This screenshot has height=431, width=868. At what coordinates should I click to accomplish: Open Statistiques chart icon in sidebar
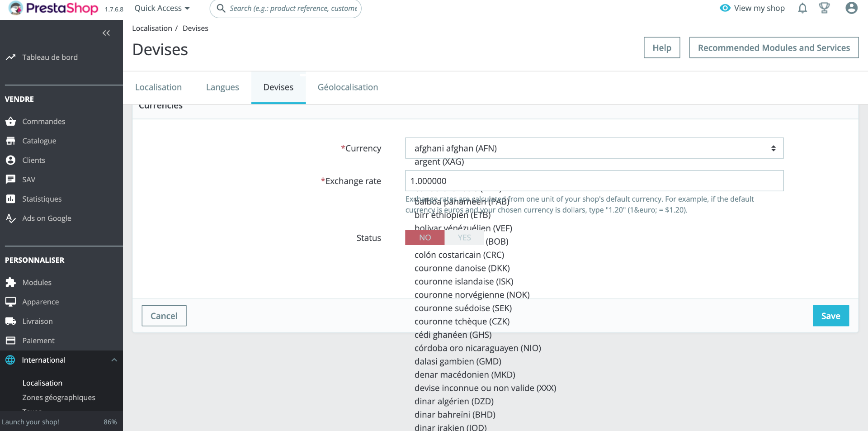click(x=11, y=199)
